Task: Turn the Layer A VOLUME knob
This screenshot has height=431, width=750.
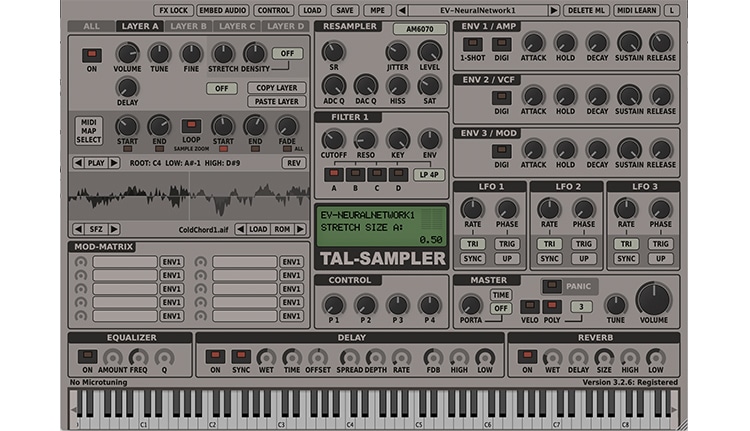Action: (x=127, y=53)
